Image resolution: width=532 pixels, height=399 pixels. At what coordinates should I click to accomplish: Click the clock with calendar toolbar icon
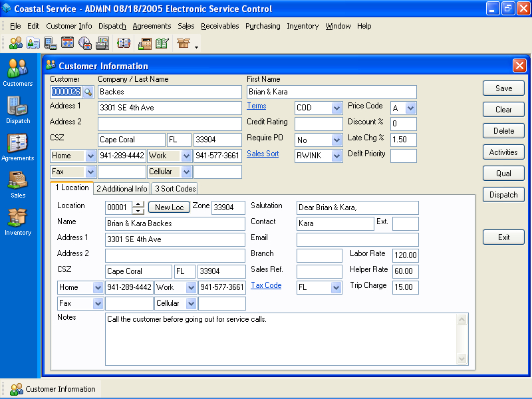(85, 43)
